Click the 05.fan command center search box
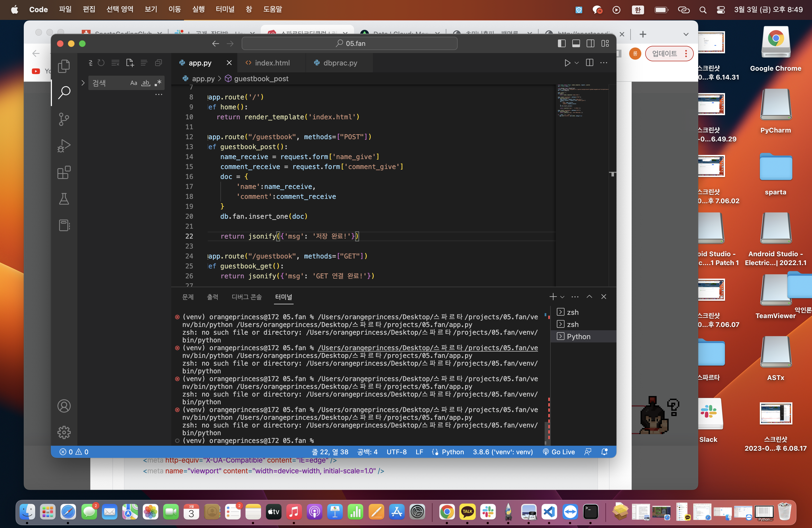 coord(350,43)
